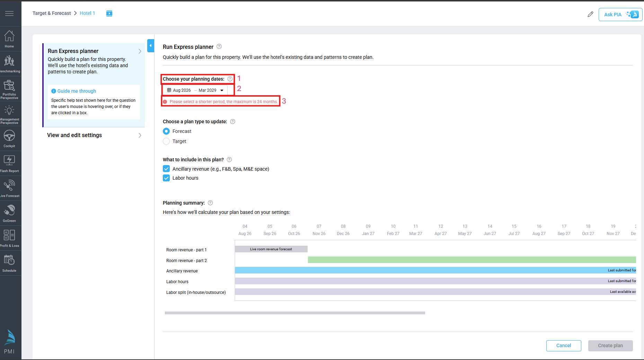Open the Cockpit sidebar icon

click(9, 138)
